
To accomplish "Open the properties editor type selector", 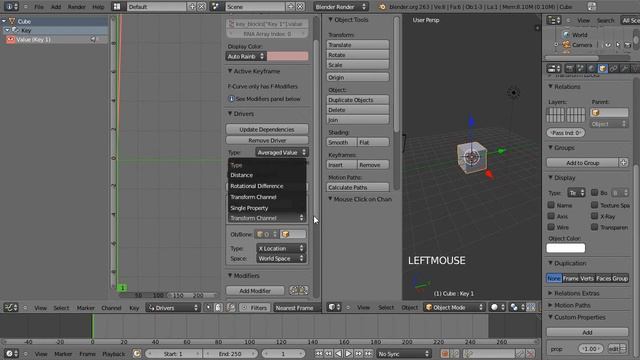I will [554, 69].
